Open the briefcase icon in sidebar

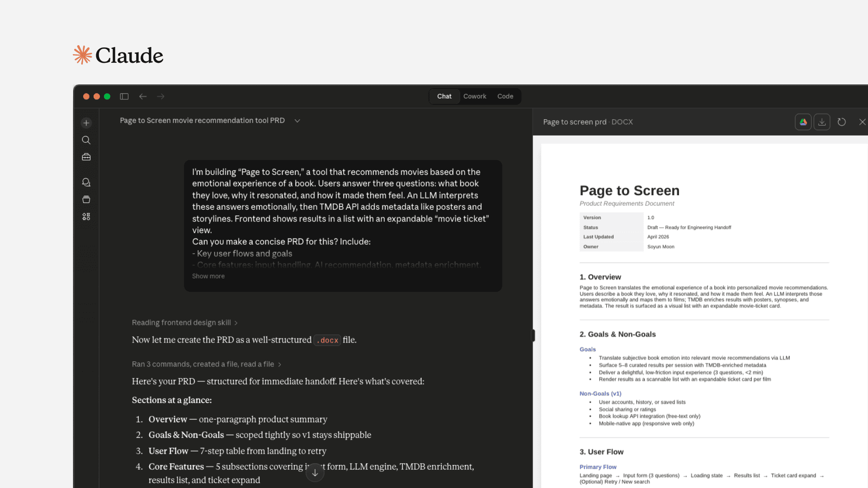click(x=86, y=157)
